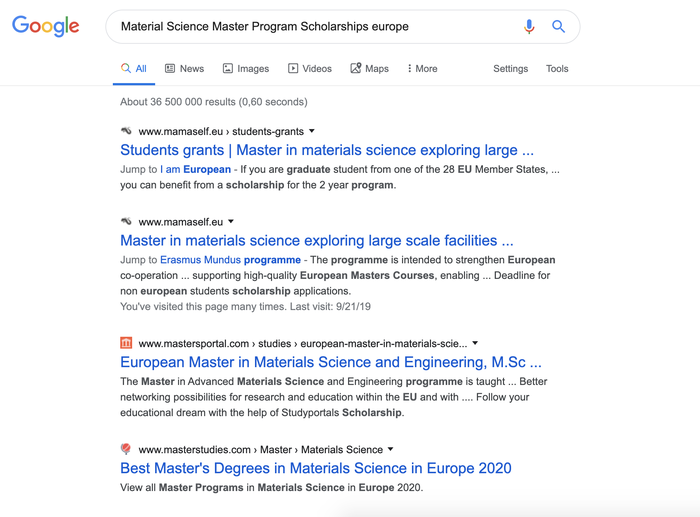Click the magnifying glass search button
700x517 pixels.
pos(558,27)
